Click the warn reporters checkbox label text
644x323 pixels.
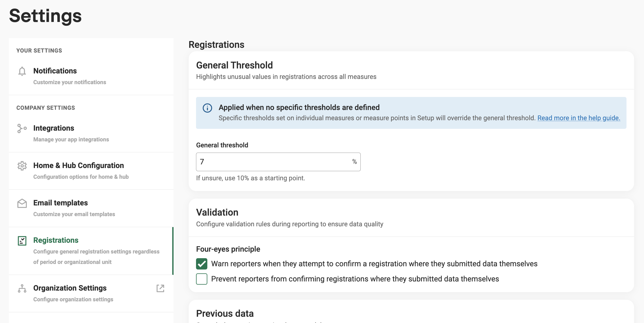[374, 264]
